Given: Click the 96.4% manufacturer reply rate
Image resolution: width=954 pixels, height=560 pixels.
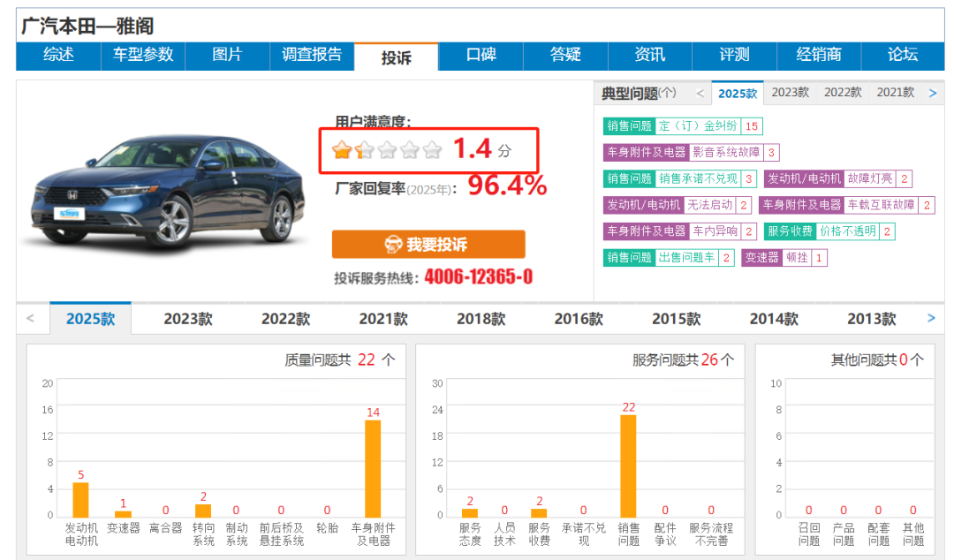Looking at the screenshot, I should (x=507, y=185).
